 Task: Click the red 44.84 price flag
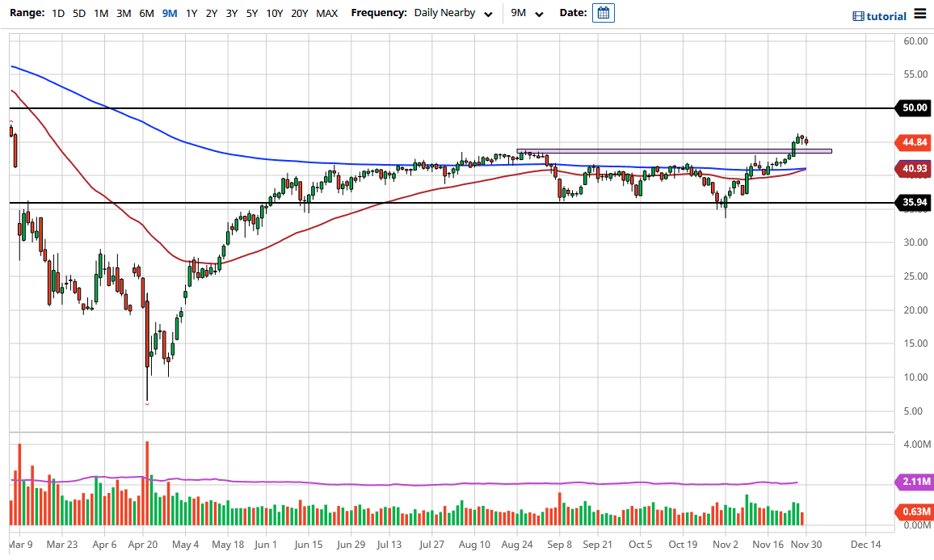coord(915,143)
